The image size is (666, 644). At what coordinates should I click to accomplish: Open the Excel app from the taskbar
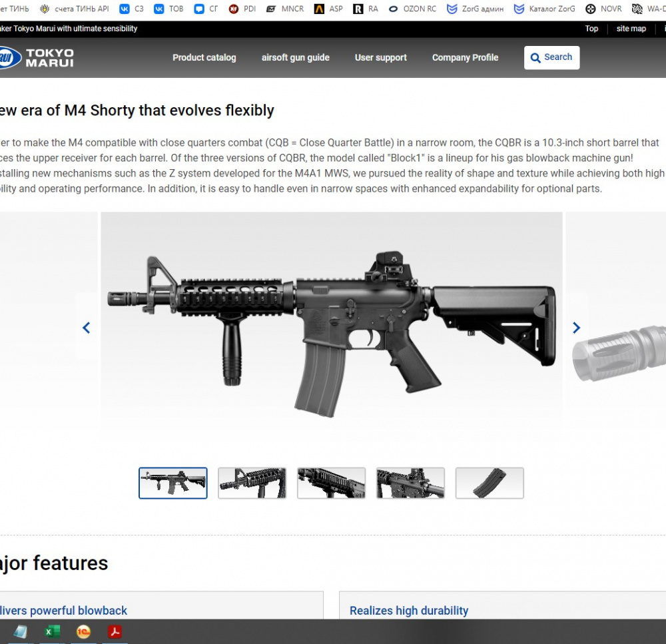pos(52,631)
